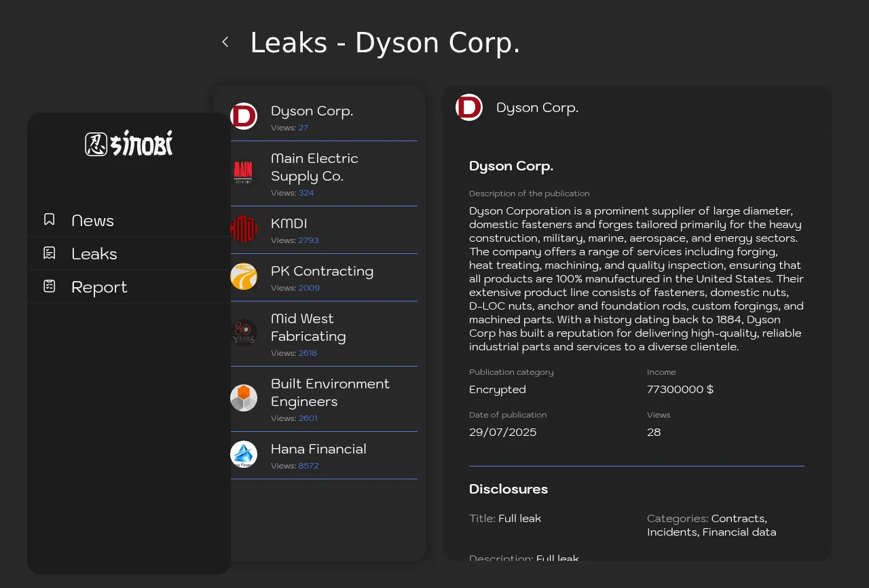Select KMDI entry name in list
The width and height of the screenshot is (869, 588).
[289, 223]
